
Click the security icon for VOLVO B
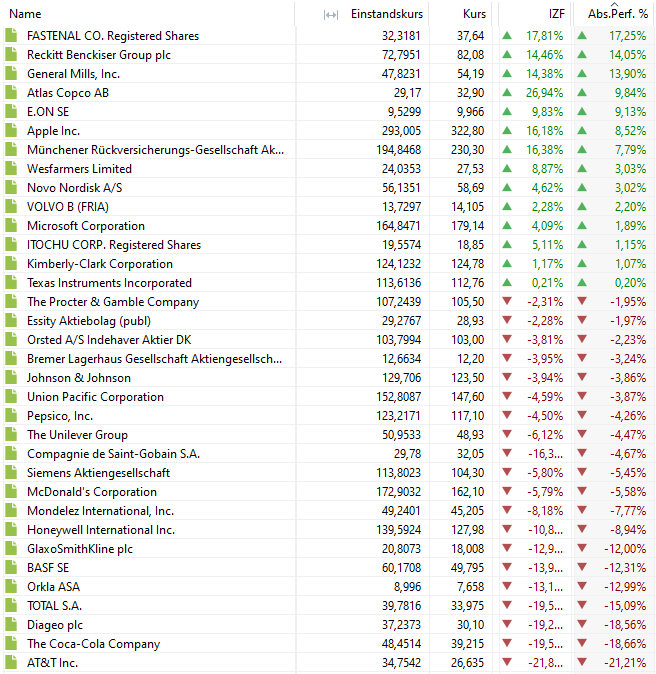pos(11,206)
